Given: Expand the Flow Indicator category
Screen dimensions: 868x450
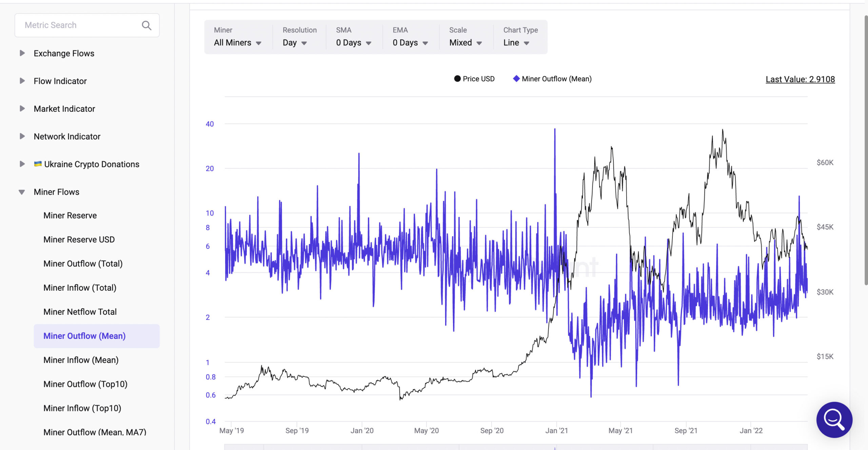Looking at the screenshot, I should click(x=22, y=81).
